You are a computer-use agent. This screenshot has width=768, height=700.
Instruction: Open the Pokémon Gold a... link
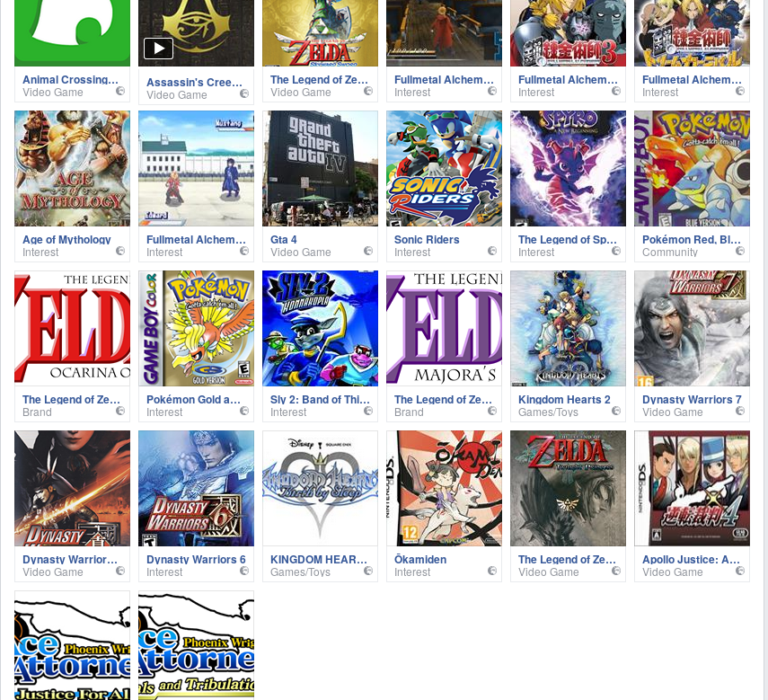193,399
